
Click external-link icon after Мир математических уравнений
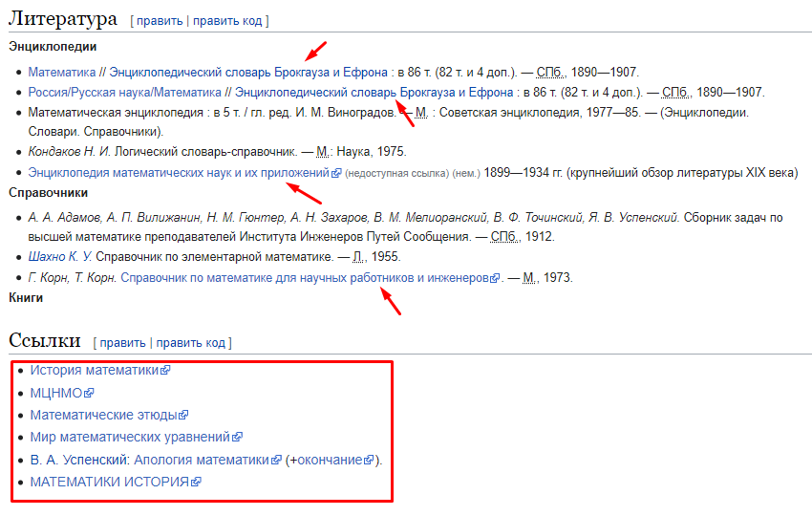(237, 438)
